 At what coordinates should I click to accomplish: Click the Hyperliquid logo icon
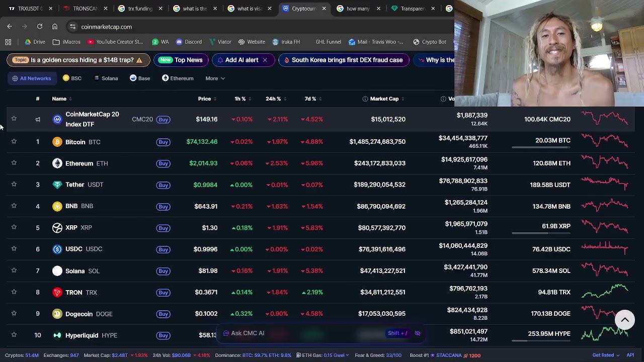pos(57,335)
